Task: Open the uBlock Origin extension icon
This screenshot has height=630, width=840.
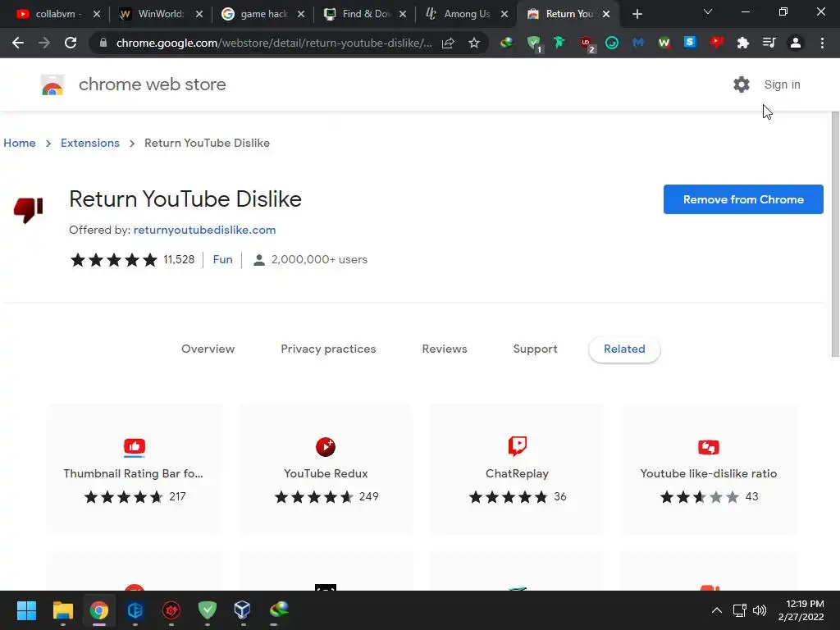Action: click(586, 43)
